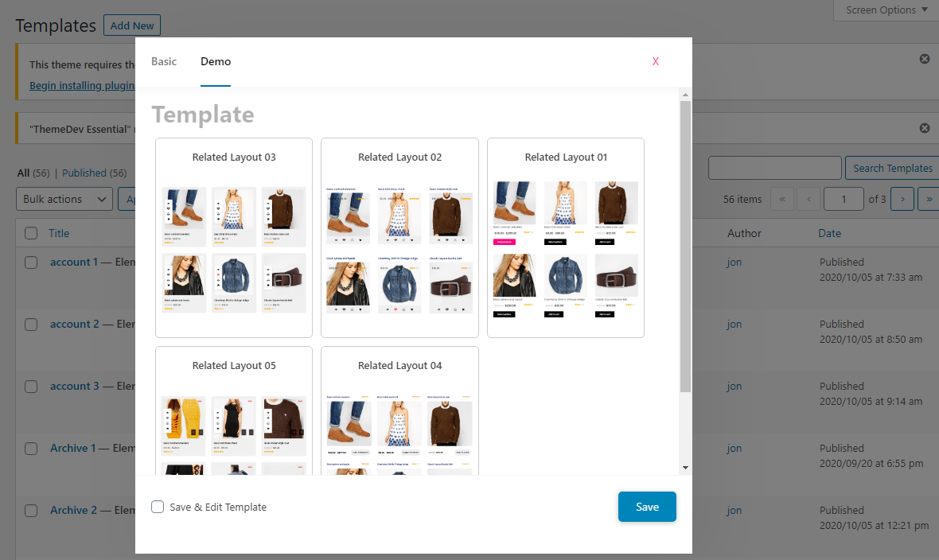
Task: Click the Add New button
Action: pyautogui.click(x=132, y=25)
